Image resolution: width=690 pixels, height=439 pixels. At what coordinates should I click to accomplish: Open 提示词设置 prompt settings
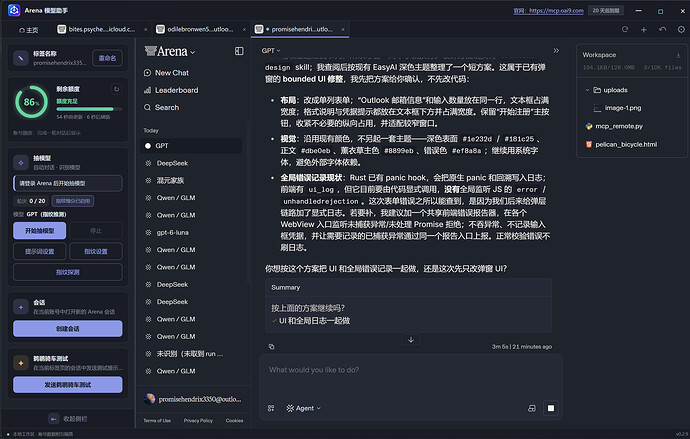[x=40, y=251]
